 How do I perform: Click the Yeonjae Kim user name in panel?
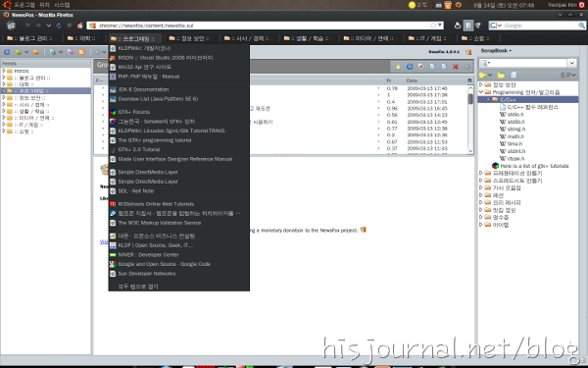pos(563,5)
